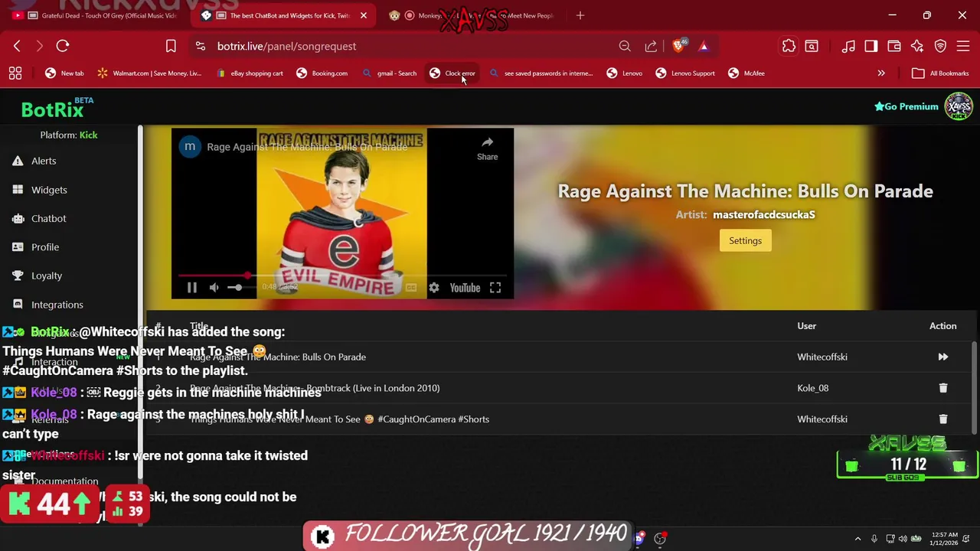Open Brave Shields lion icon
Viewport: 980px width, 551px height.
tap(678, 46)
